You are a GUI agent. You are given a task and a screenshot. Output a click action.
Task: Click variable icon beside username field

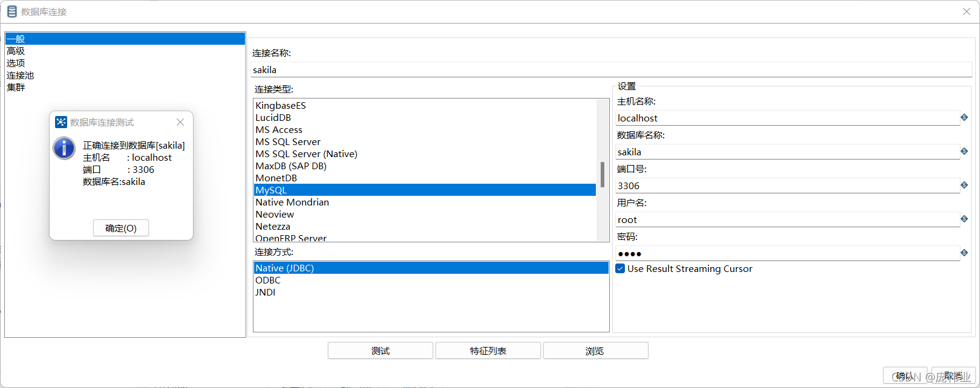(964, 219)
